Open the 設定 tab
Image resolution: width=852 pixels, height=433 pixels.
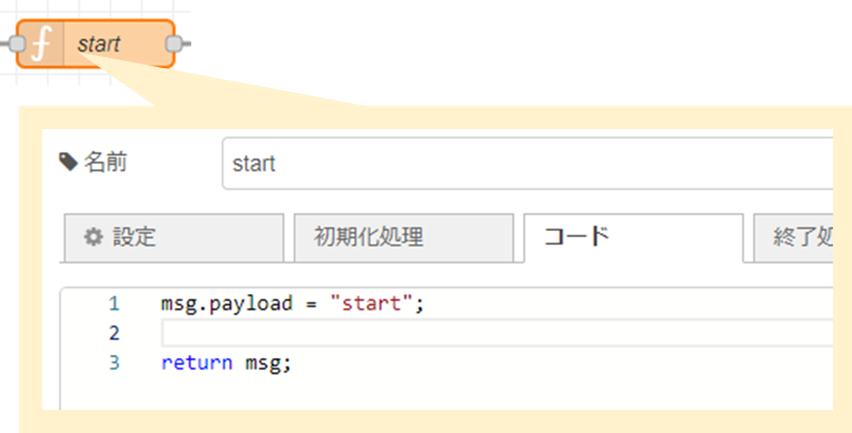click(174, 237)
